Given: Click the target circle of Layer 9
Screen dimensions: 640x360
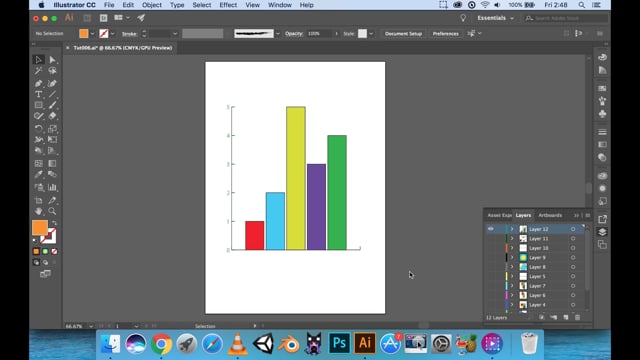Looking at the screenshot, I should pos(573,258).
